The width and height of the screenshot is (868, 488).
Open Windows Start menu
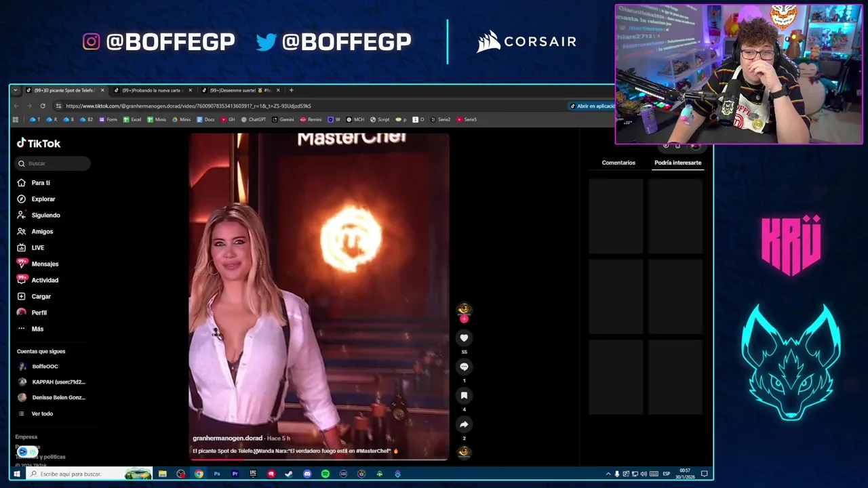(x=17, y=474)
